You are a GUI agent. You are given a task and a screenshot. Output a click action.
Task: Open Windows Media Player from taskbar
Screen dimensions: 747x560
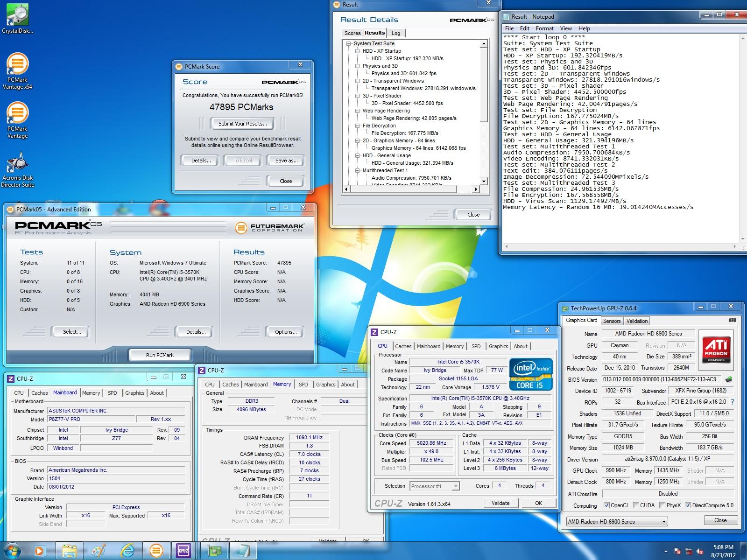[39, 551]
